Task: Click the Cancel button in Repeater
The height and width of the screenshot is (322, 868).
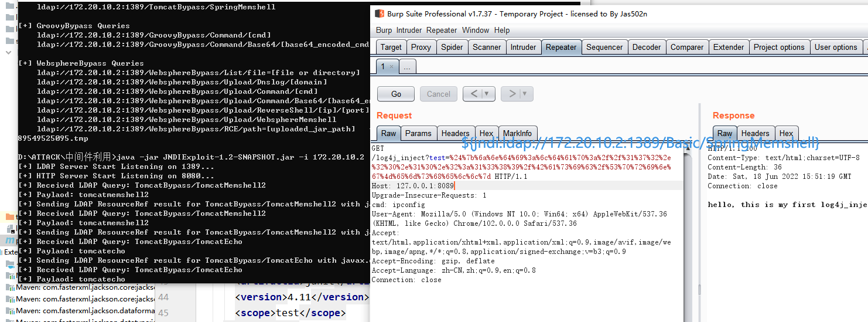Action: pyautogui.click(x=439, y=94)
